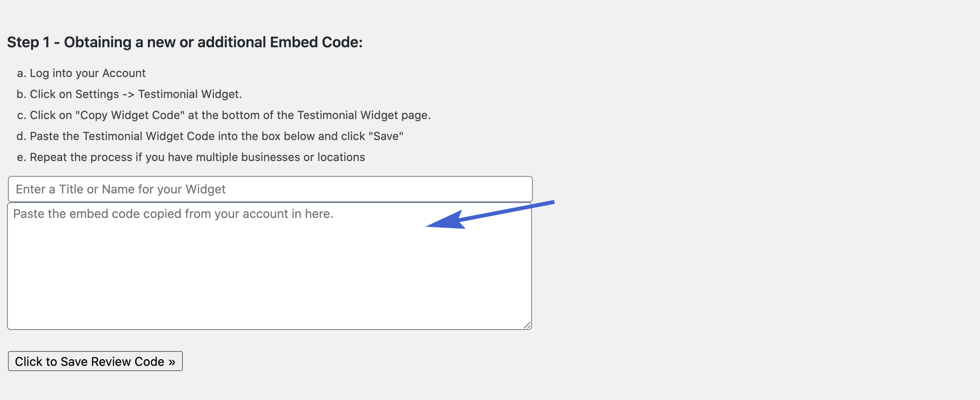
Task: Click the "e." list marker
Action: pos(21,157)
